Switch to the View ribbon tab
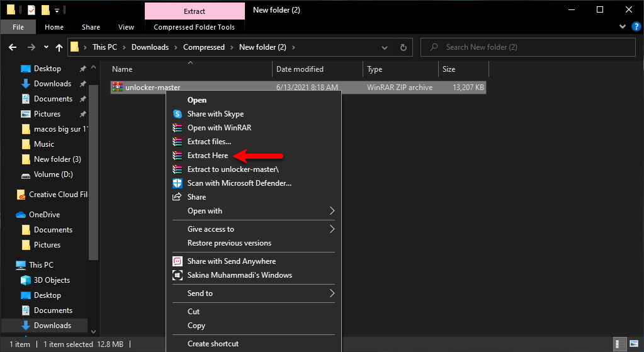The image size is (644, 352). (126, 27)
